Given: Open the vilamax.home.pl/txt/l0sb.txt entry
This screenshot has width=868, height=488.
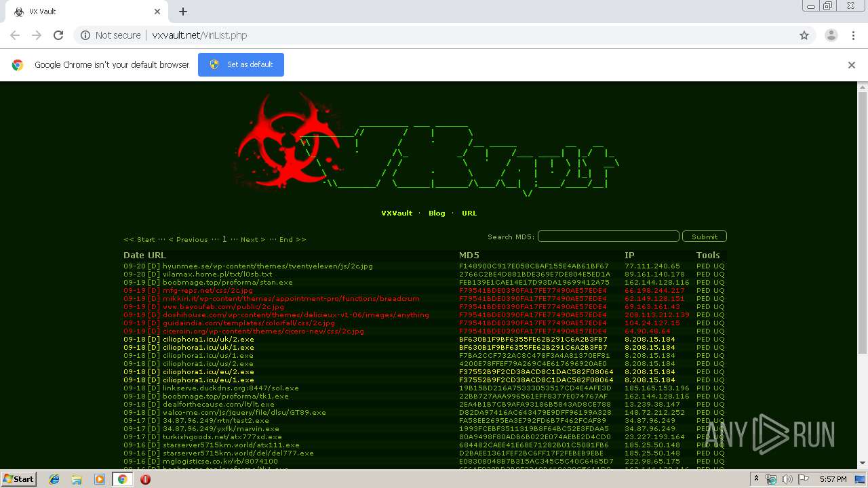Looking at the screenshot, I should (x=218, y=274).
